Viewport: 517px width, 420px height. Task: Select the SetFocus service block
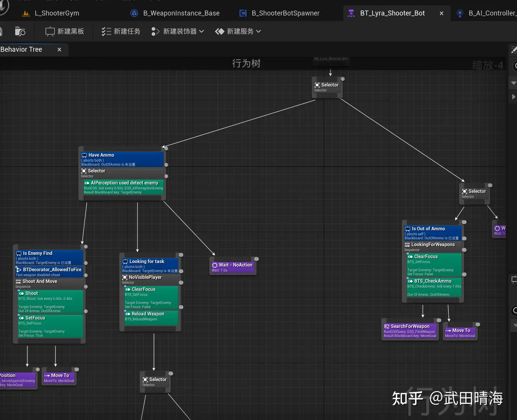[51, 326]
